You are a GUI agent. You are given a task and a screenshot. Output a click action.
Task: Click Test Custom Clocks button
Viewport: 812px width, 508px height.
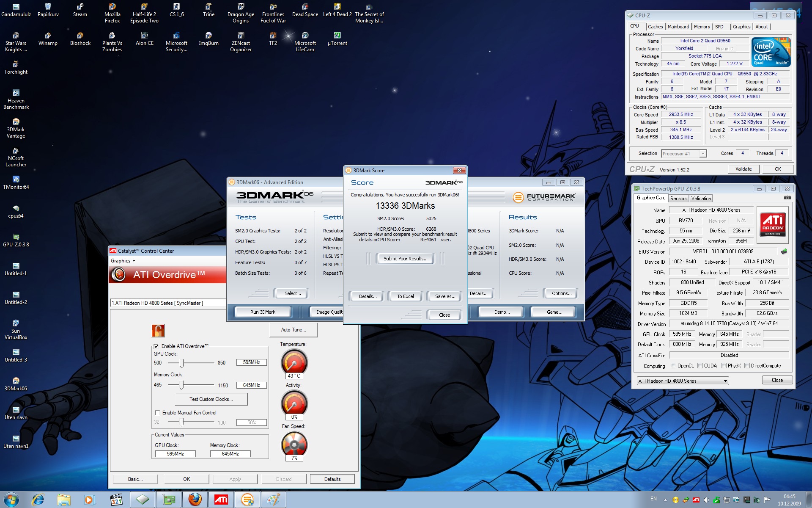click(211, 399)
